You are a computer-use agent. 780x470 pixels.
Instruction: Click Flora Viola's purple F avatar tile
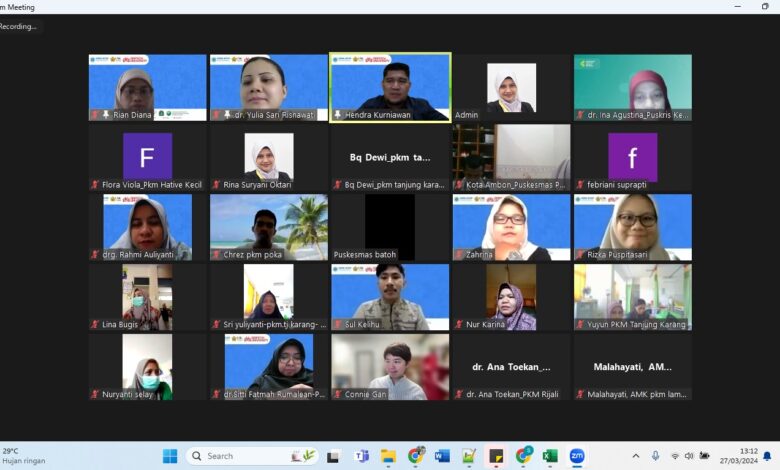[147, 157]
